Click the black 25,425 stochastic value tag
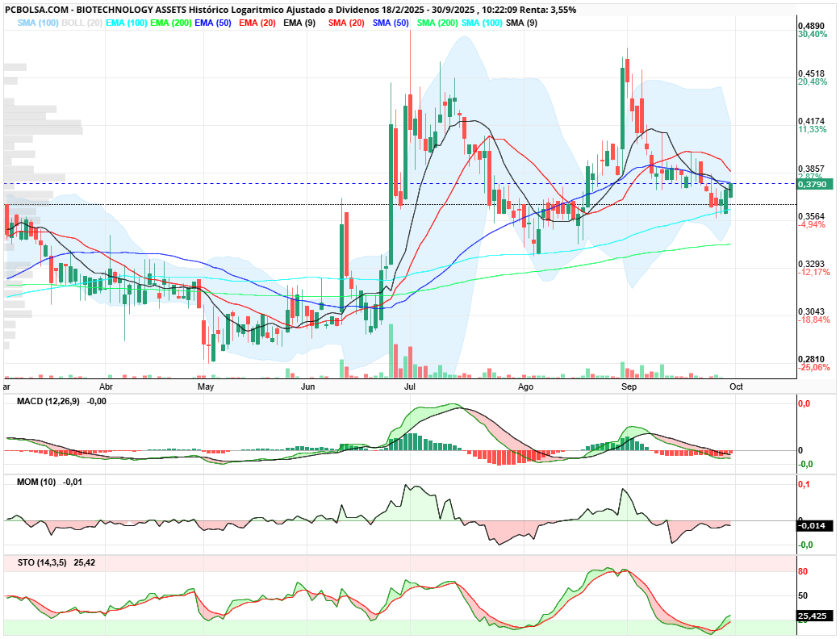Viewport: 840px width, 639px height. click(x=812, y=616)
